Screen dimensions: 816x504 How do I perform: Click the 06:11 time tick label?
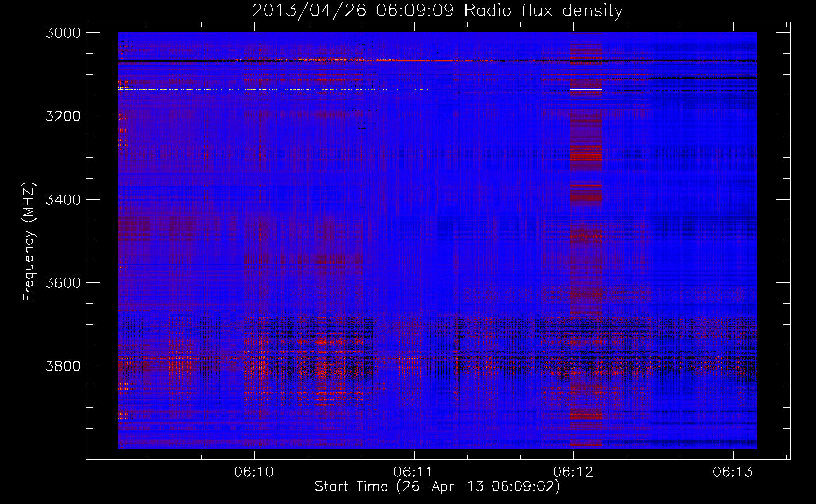coord(414,472)
